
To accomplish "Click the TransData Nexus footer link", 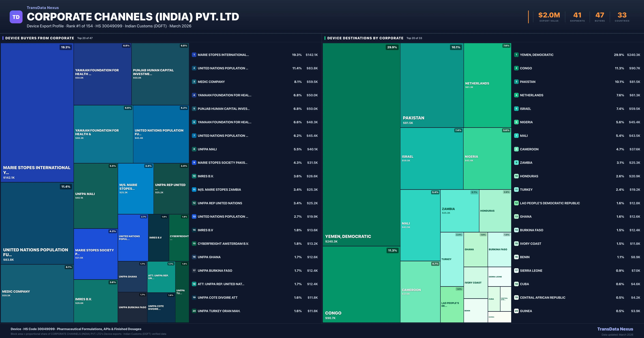I will (x=615, y=329).
